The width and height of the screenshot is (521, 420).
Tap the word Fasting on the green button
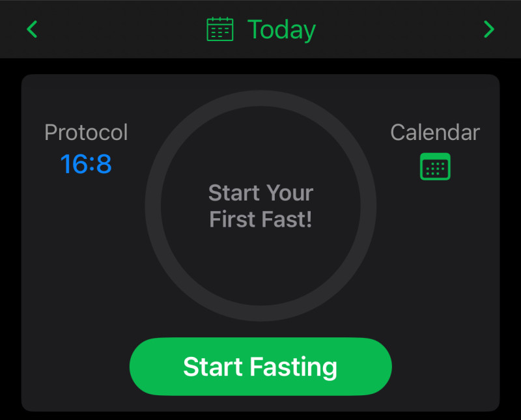point(294,367)
